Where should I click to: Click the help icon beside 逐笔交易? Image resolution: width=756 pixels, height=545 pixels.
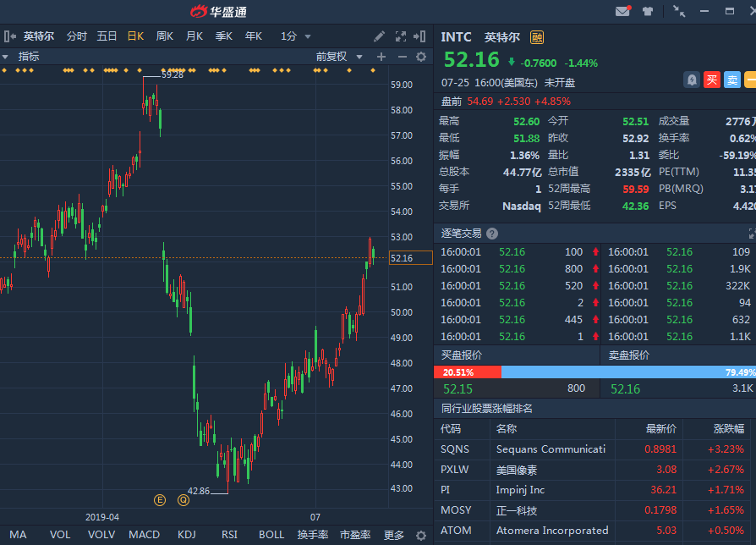(x=492, y=234)
